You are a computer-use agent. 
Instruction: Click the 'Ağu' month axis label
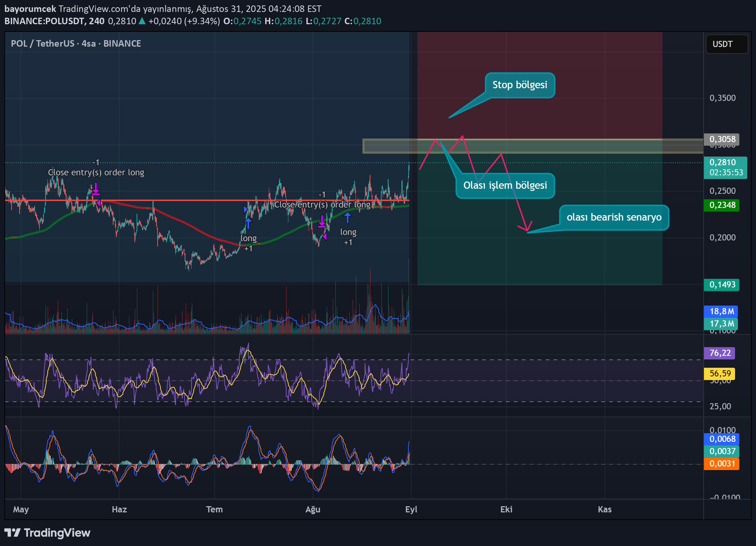pyautogui.click(x=313, y=509)
